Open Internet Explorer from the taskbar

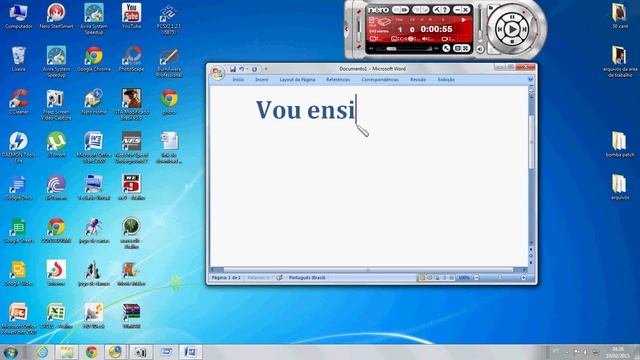point(42,352)
